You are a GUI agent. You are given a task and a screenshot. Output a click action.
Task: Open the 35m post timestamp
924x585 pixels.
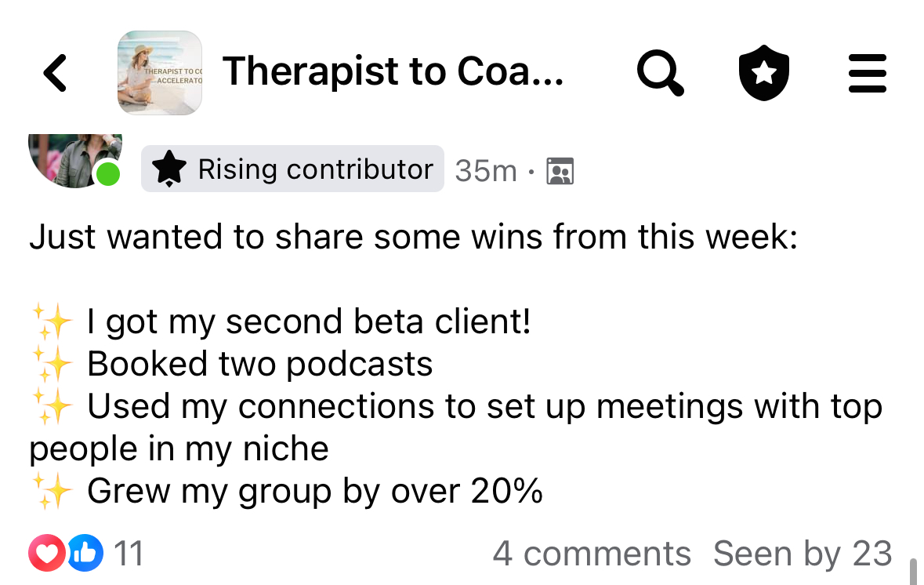[486, 170]
